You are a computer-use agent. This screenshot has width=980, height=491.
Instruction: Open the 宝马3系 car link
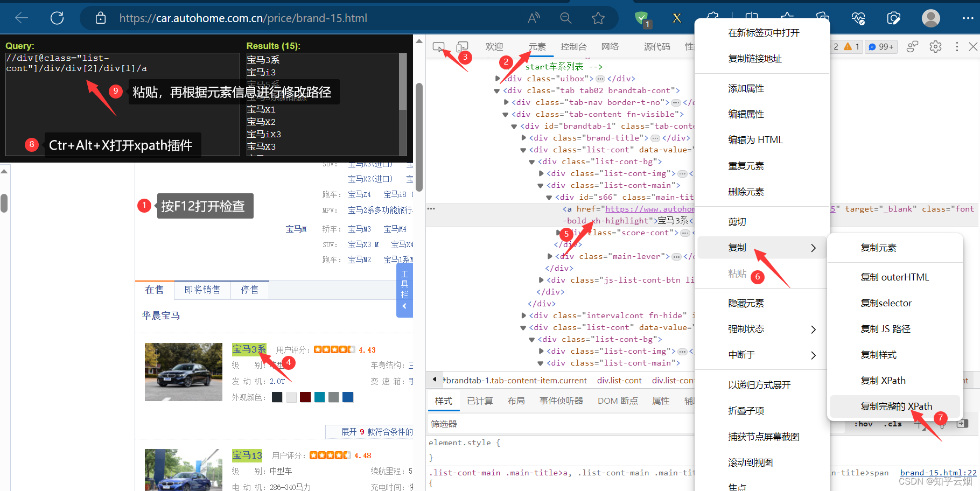point(249,349)
